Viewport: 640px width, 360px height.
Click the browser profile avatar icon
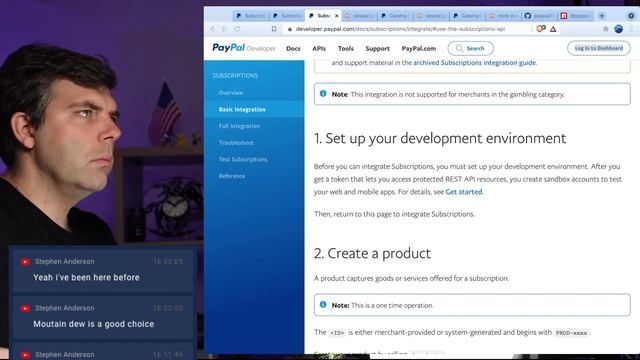point(618,29)
